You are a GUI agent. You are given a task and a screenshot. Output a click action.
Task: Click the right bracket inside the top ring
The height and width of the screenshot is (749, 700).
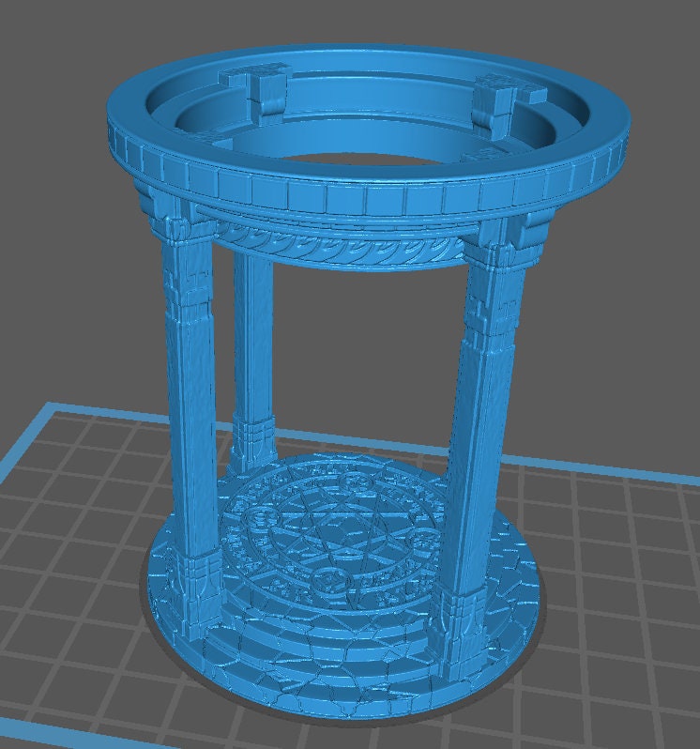tap(496, 100)
